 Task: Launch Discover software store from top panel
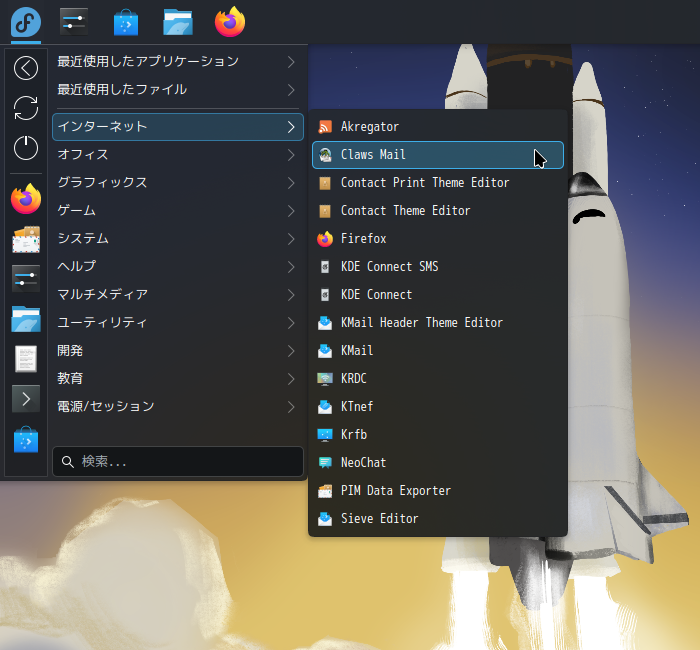tap(126, 22)
